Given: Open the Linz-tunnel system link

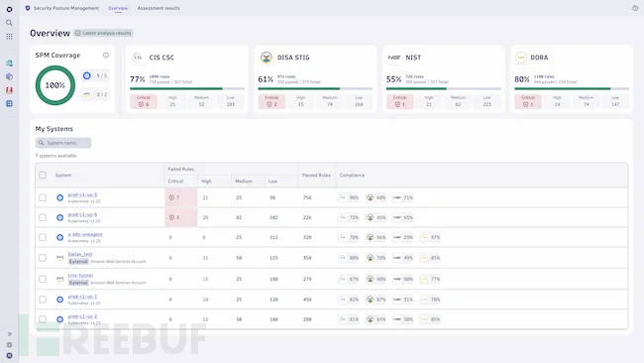Looking at the screenshot, I should (80, 276).
